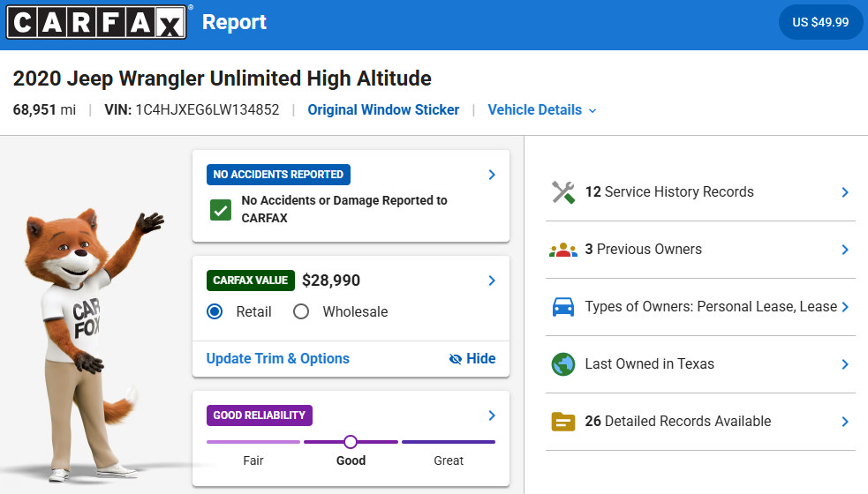Expand the Types of Owners chevron
This screenshot has height=494, width=868.
click(845, 307)
